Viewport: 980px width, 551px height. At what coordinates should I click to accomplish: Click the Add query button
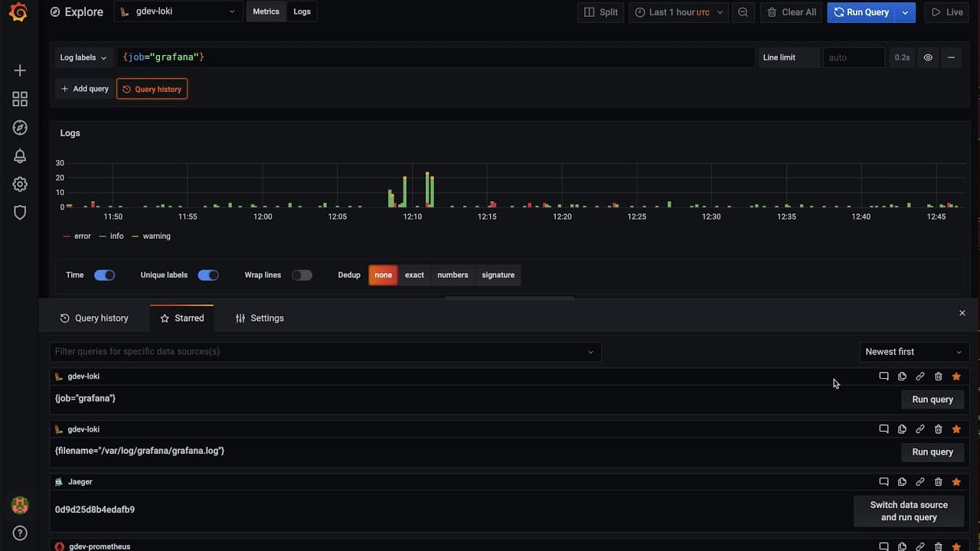(x=84, y=89)
